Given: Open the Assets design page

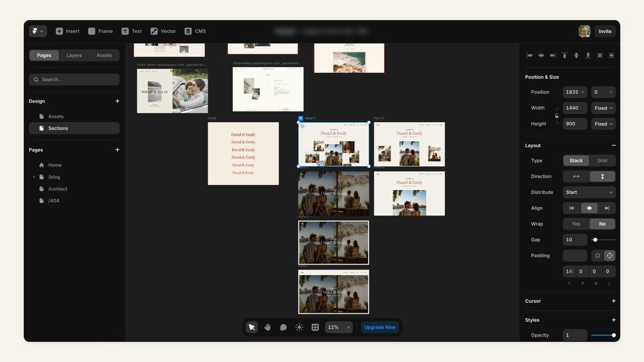Looking at the screenshot, I should click(74, 116).
